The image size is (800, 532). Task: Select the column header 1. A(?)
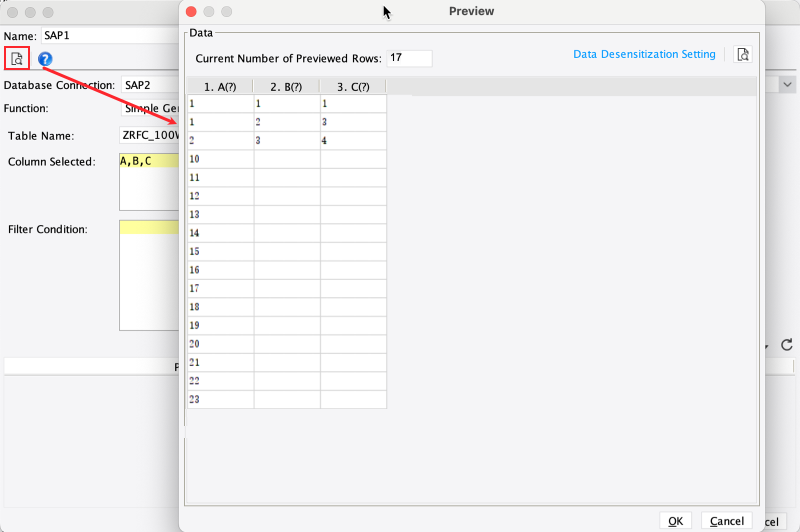point(220,86)
